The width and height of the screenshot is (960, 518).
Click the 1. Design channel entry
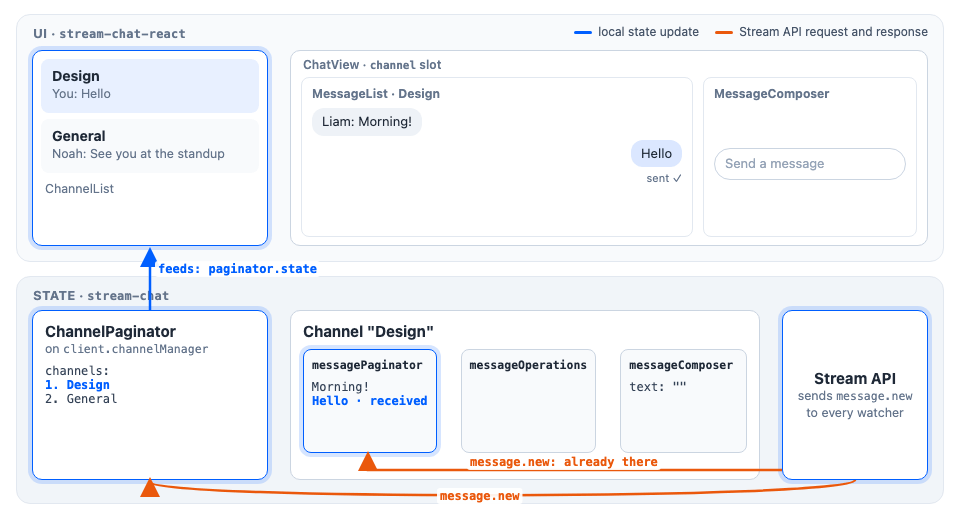pos(77,385)
